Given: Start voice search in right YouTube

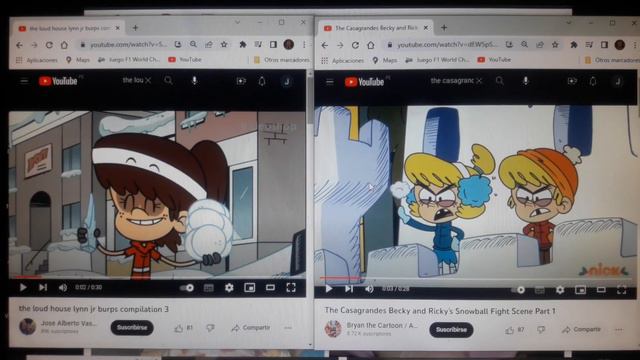Looking at the screenshot, I should coord(526,81).
